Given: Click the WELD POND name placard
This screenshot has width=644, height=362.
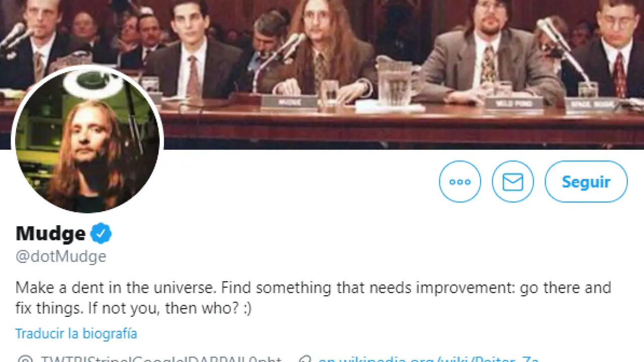Looking at the screenshot, I should 514,104.
